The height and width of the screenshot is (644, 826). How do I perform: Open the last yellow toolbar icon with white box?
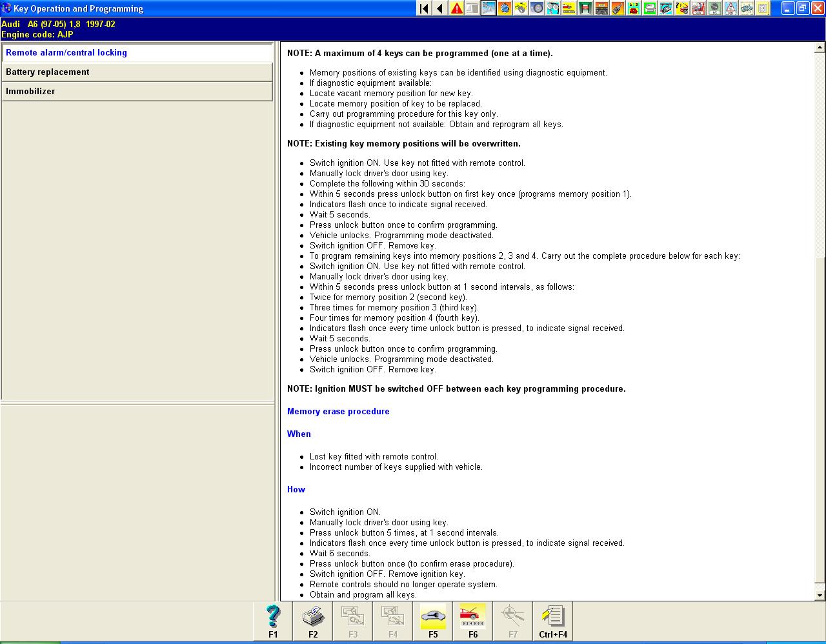coord(763,8)
